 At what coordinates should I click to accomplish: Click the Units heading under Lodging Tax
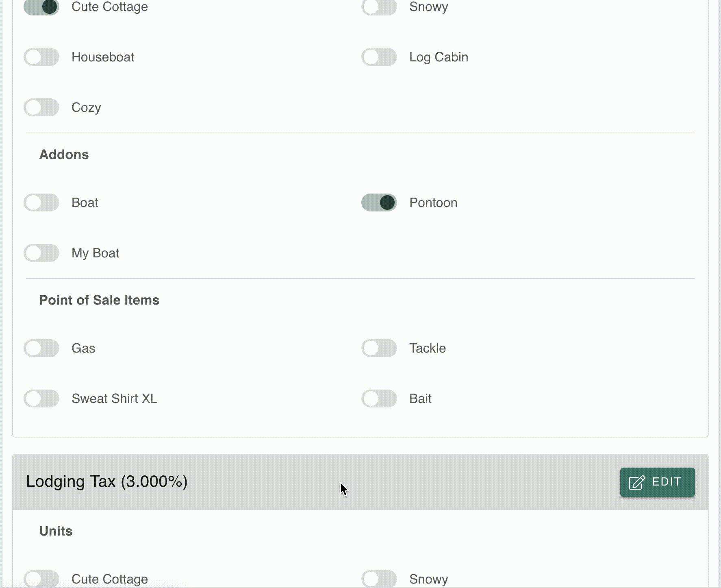click(x=56, y=531)
